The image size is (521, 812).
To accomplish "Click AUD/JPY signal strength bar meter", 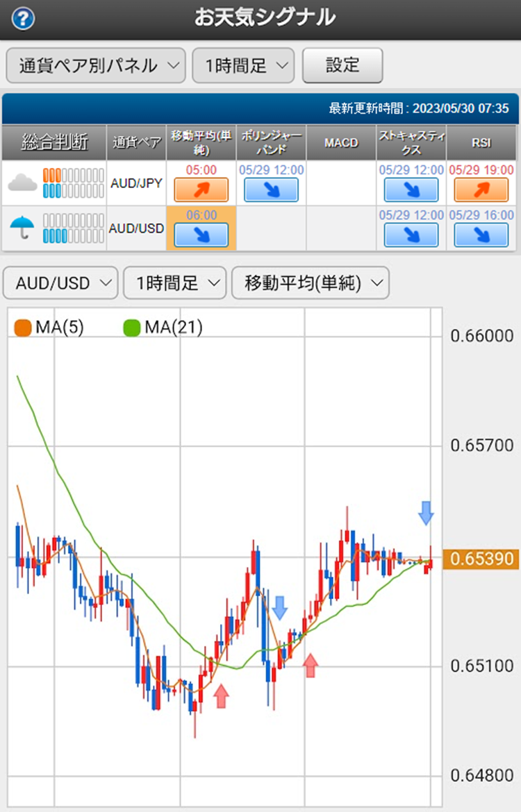I will pyautogui.click(x=73, y=183).
